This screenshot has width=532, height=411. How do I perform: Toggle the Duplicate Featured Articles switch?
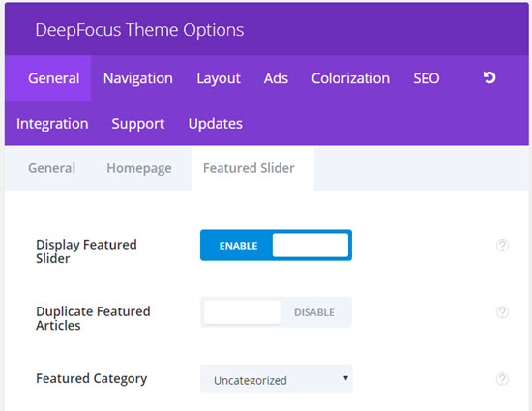(x=276, y=312)
